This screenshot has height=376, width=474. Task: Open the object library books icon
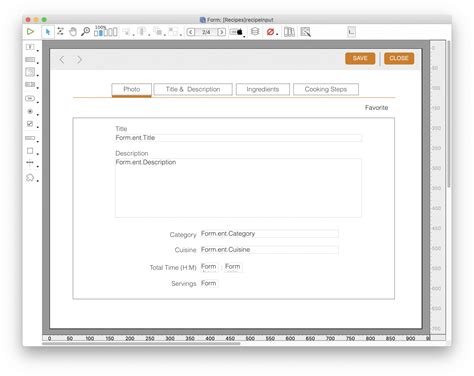click(289, 32)
